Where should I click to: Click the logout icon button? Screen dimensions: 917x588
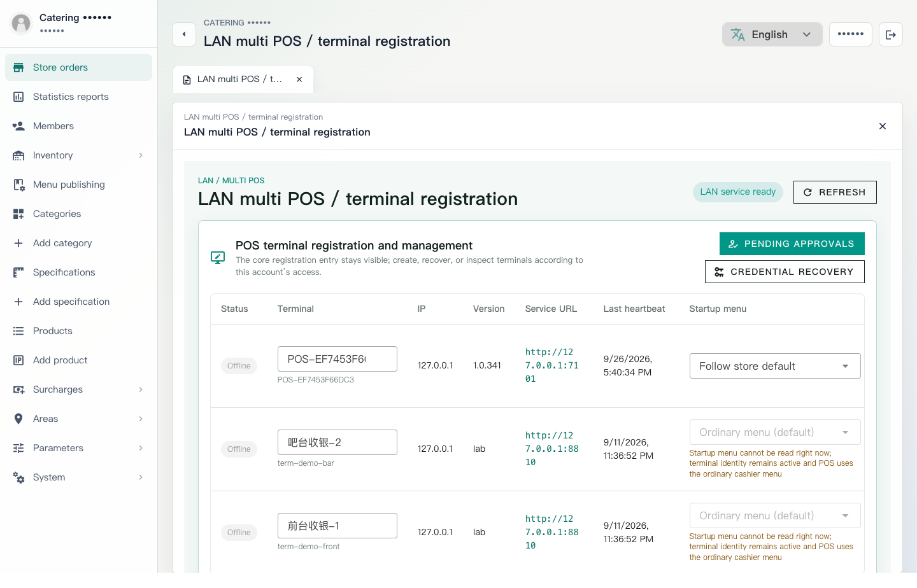891,34
